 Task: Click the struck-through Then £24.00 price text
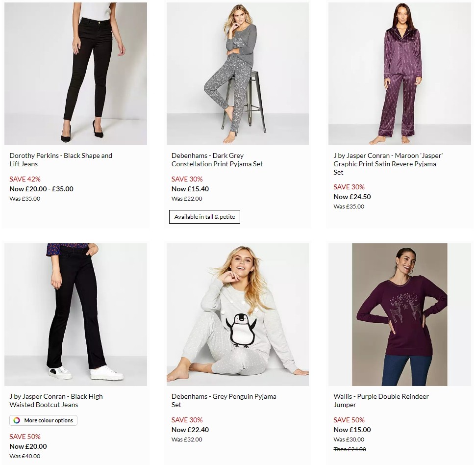click(350, 449)
